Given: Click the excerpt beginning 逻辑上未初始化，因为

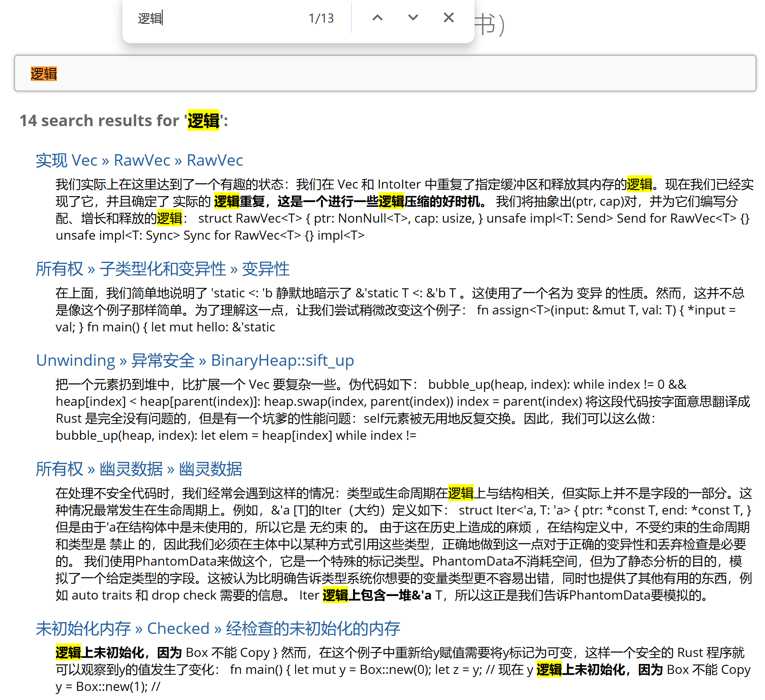Looking at the screenshot, I should point(403,670).
